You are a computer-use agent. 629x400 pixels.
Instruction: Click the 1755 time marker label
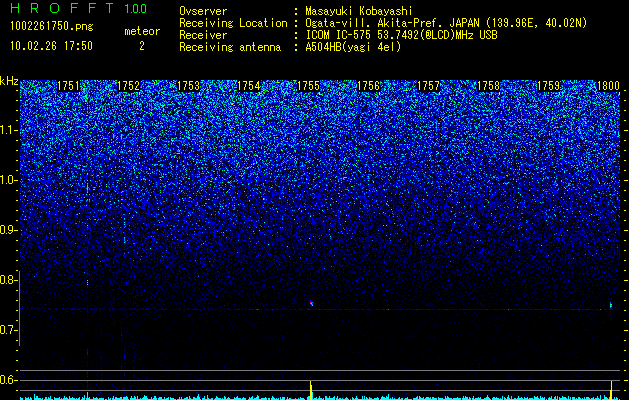(x=308, y=86)
